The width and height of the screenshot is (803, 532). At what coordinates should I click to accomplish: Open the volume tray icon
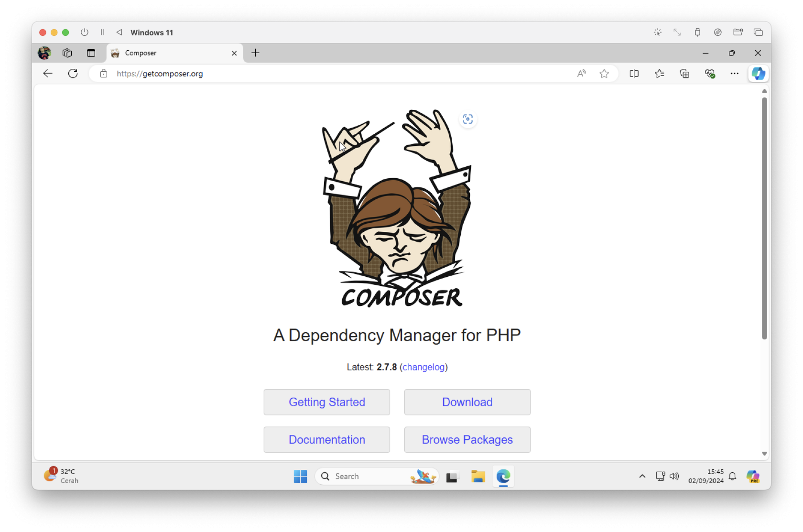(x=674, y=476)
